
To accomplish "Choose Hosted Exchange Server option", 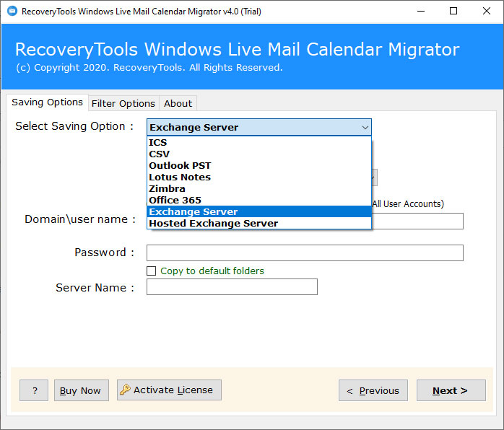I will 259,223.
